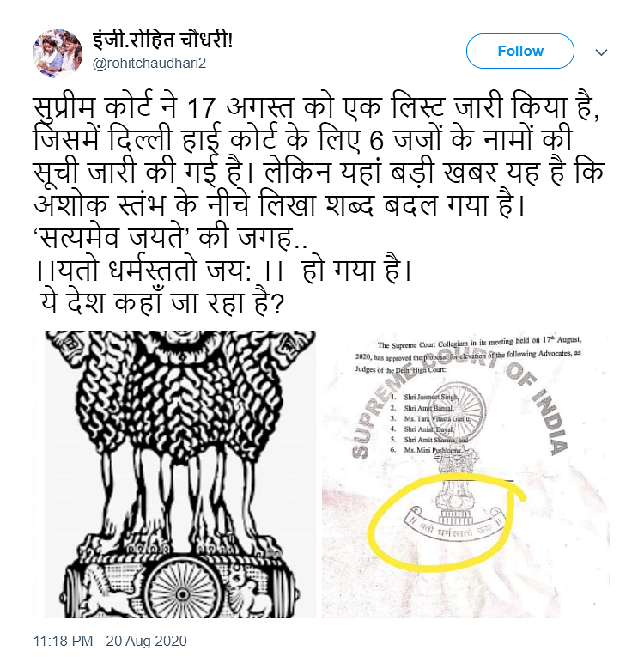Open the @rohitchaudhari2 handle link
644x657 pixels.
pos(149,64)
